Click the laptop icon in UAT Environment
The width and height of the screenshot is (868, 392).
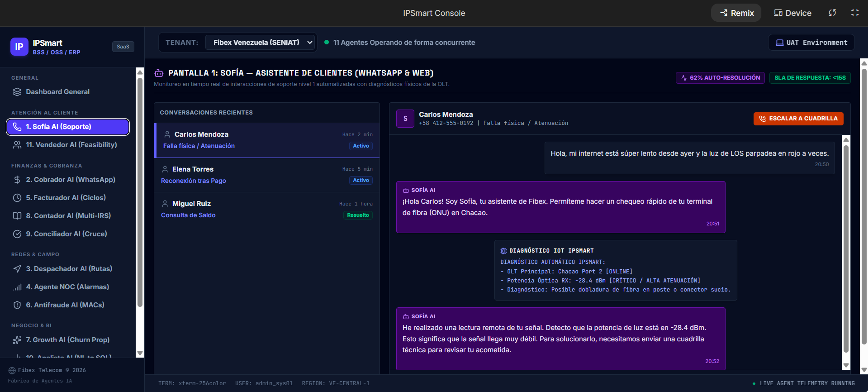pos(780,43)
